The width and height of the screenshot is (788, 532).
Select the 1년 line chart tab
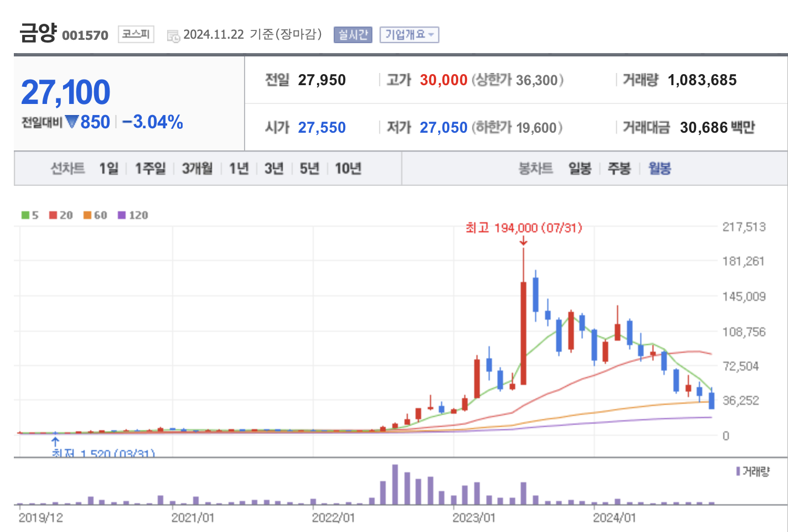click(239, 168)
